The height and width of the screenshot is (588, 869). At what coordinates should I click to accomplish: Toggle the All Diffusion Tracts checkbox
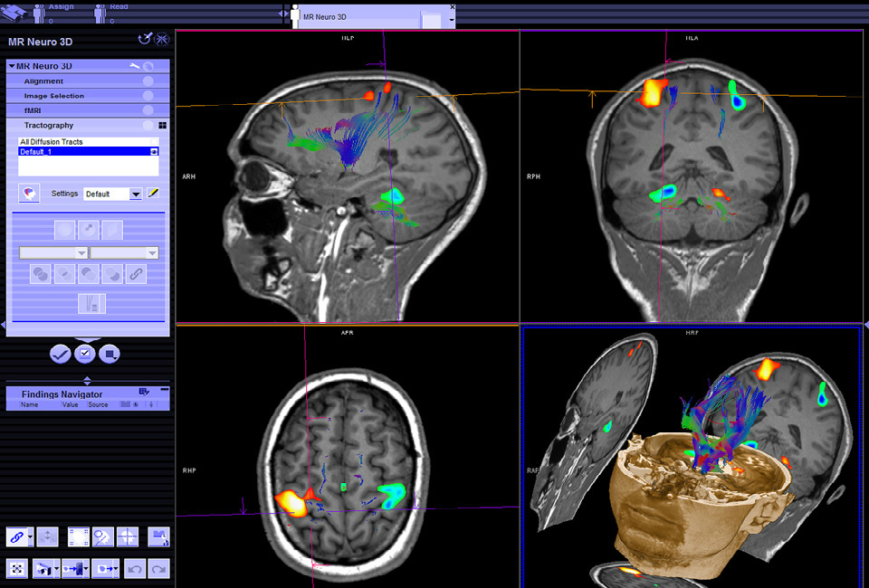click(x=155, y=142)
